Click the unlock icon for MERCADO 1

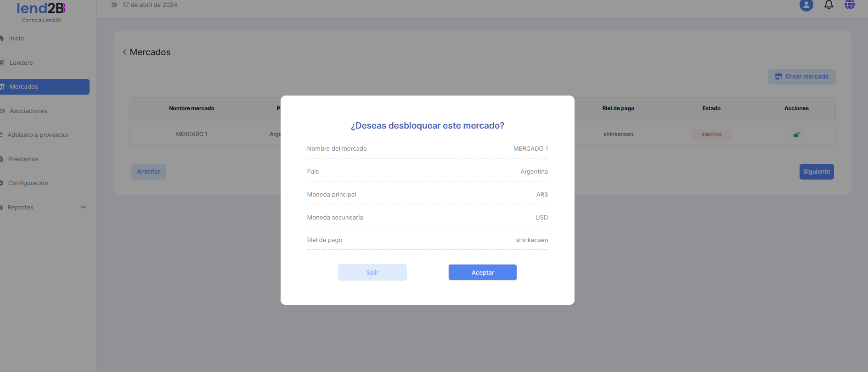click(796, 135)
